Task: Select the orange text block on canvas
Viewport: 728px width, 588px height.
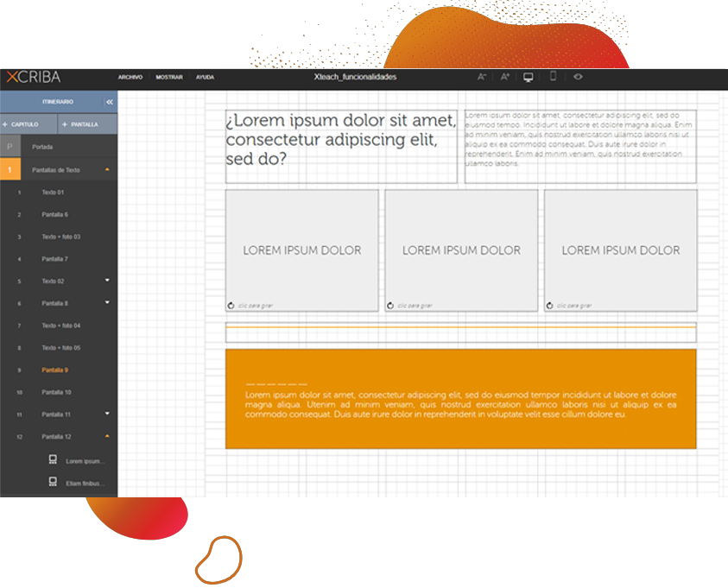Action: [460, 399]
